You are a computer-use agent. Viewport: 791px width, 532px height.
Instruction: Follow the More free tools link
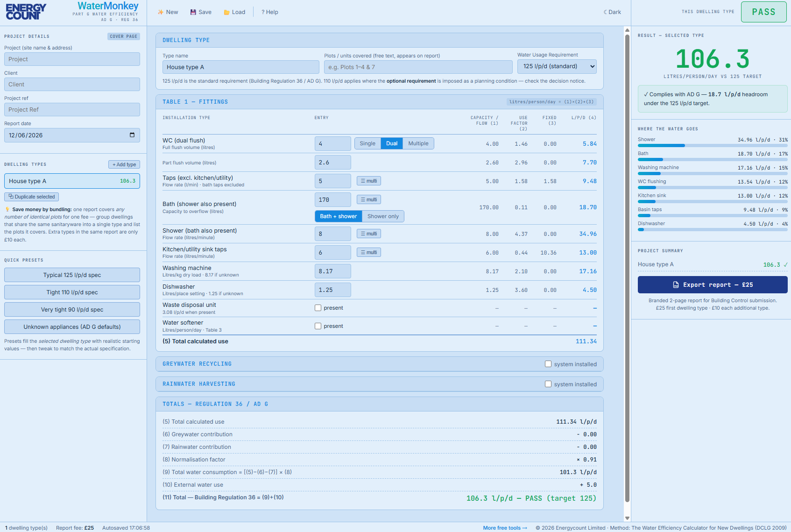click(x=505, y=528)
